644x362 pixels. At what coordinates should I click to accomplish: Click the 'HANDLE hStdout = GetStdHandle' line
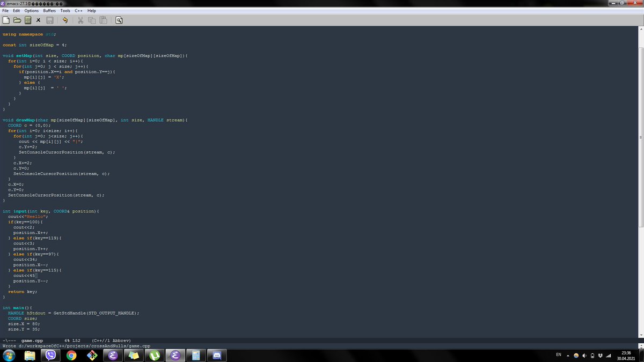(x=74, y=313)
